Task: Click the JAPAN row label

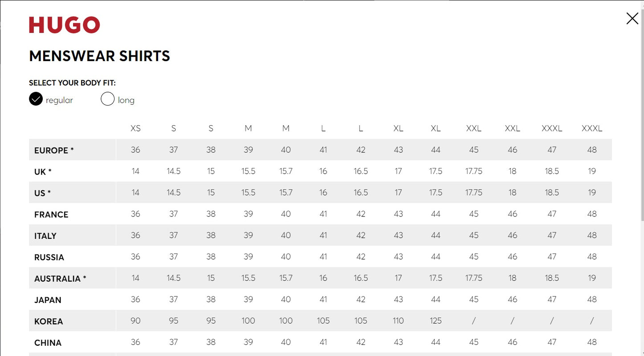Action: point(48,300)
